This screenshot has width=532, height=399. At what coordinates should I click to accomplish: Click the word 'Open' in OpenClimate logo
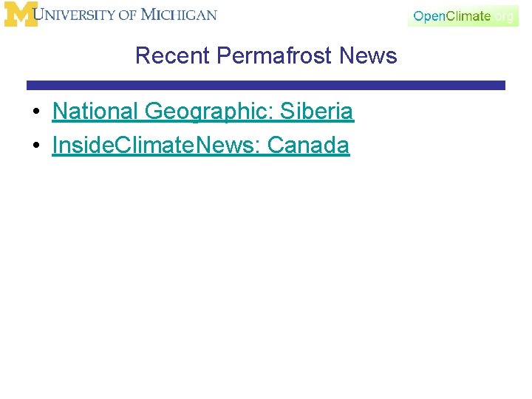click(x=429, y=16)
